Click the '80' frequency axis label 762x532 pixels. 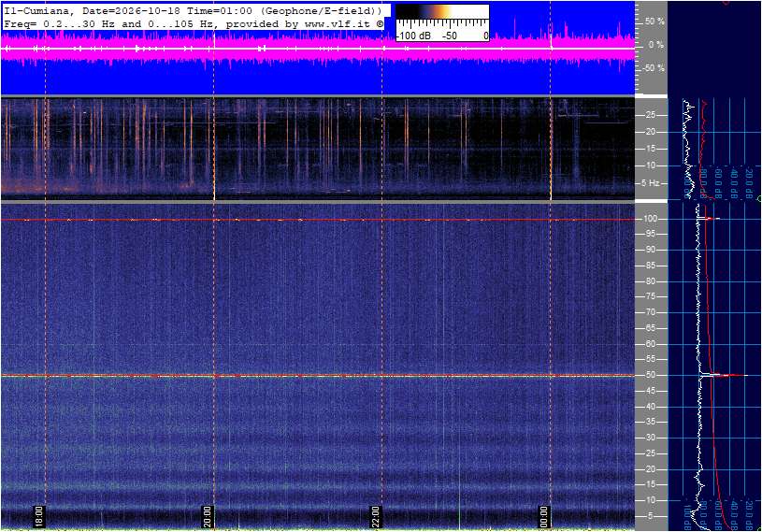point(650,281)
